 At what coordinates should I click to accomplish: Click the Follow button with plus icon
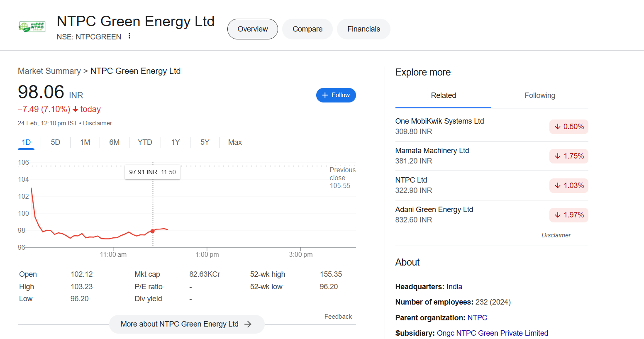[x=336, y=95]
